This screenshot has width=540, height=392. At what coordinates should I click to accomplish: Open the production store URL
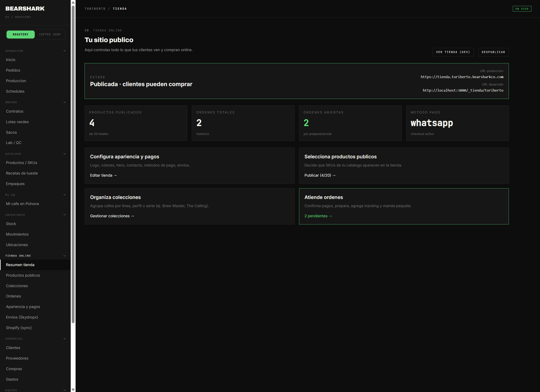click(462, 77)
